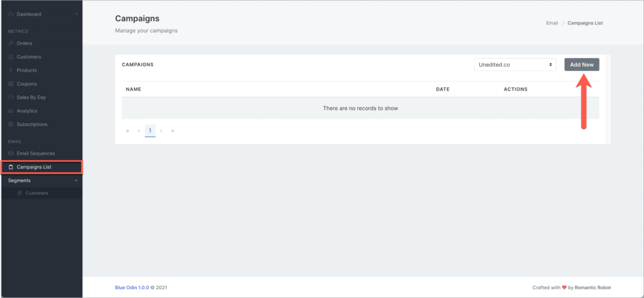Click the Customers icon under Metrics
644x298 pixels.
pos(11,57)
